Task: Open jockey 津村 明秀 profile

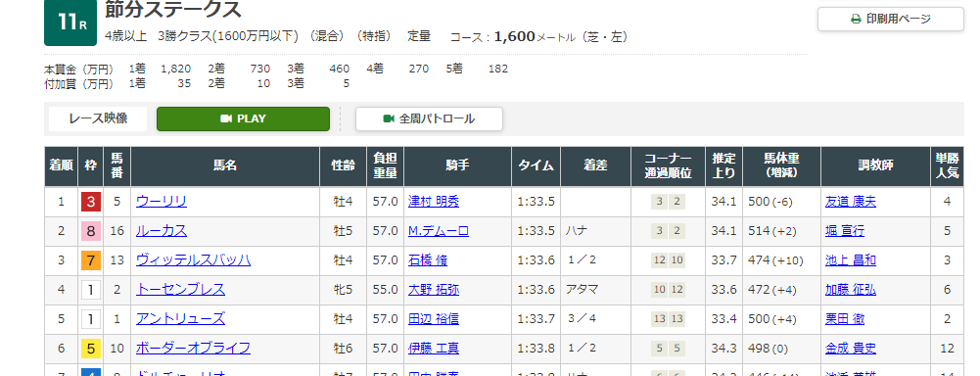Action: 434,201
